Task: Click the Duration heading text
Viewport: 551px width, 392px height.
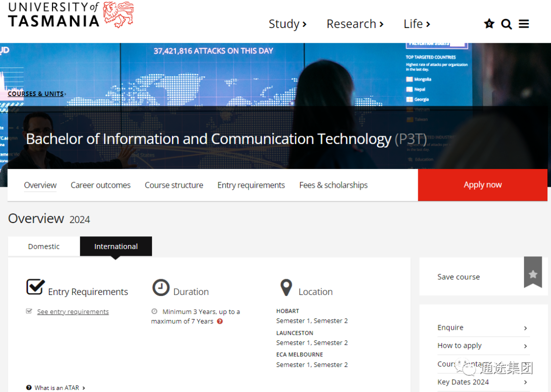Action: click(191, 292)
